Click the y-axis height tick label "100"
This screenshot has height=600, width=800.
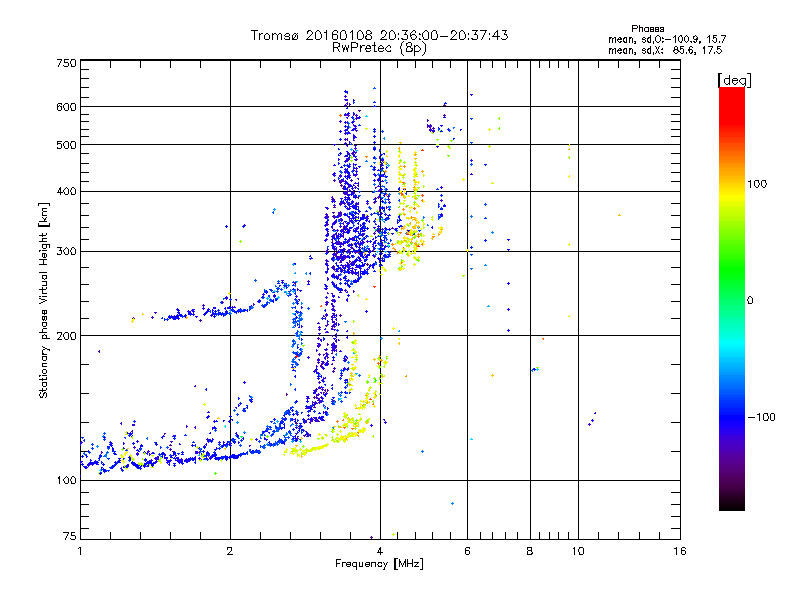(66, 481)
